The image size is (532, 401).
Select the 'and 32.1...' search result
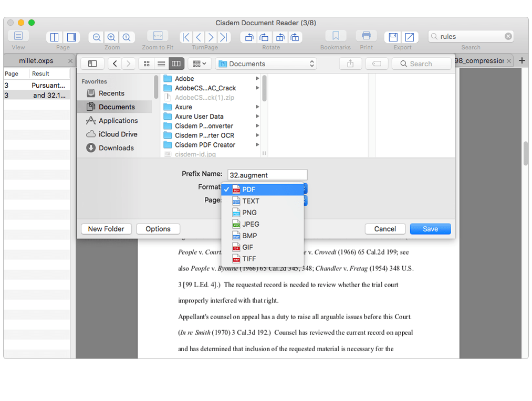point(37,95)
